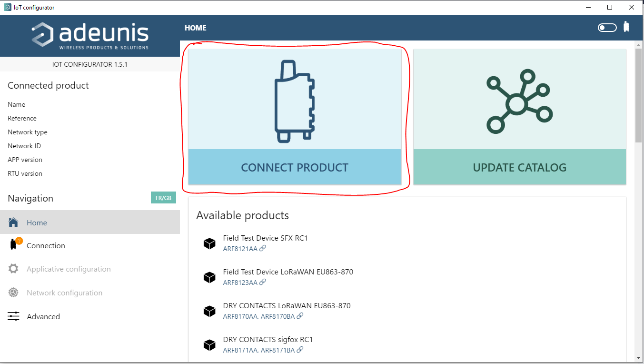Click box icon for DRY CONTACTS LoRaWAN EU863-870
Viewport: 644px width, 364px height.
209,311
